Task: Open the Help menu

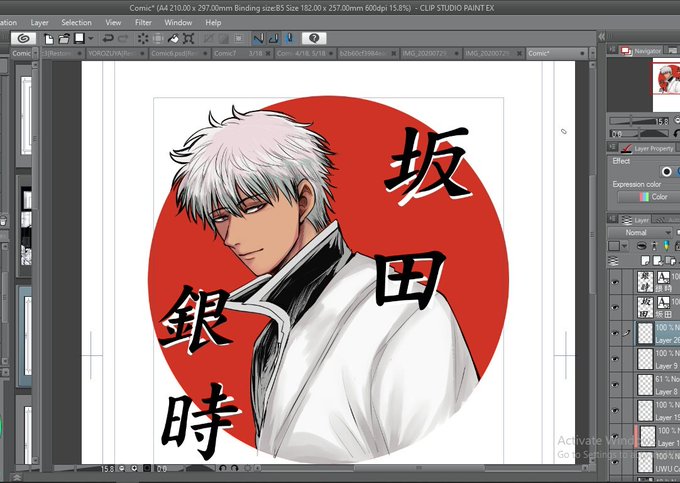Action: (x=213, y=23)
